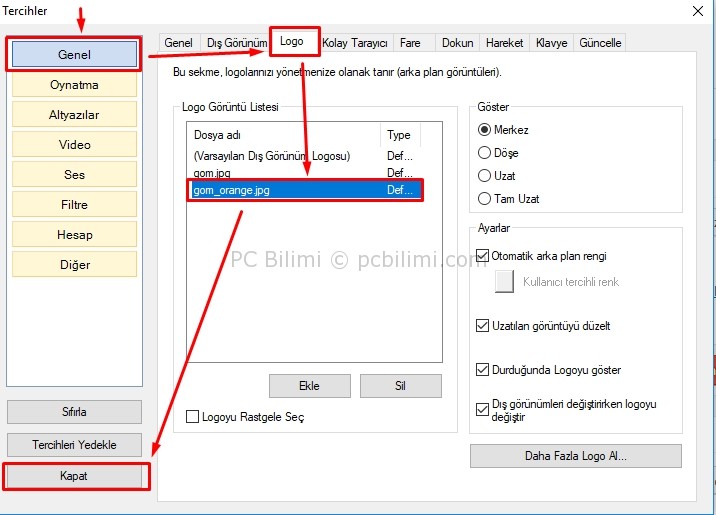The image size is (716, 515).
Task: Close the dialog with the Kapat button
Action: click(x=74, y=476)
